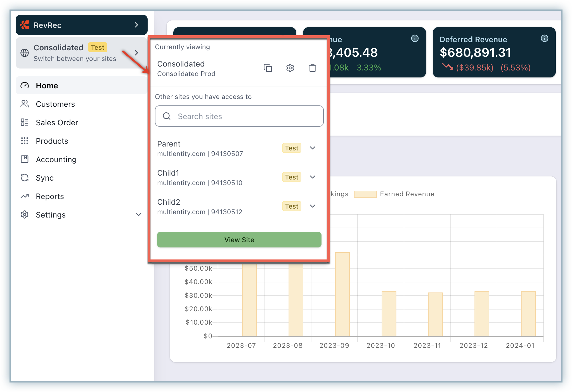
Task: Click Deferred Revenue info icon
Action: [x=544, y=38]
